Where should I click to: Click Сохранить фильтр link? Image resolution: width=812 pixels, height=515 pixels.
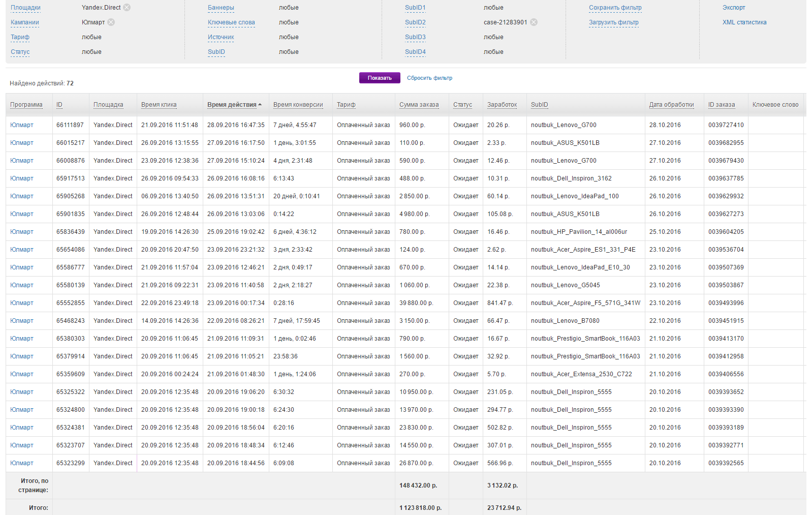[x=615, y=8]
